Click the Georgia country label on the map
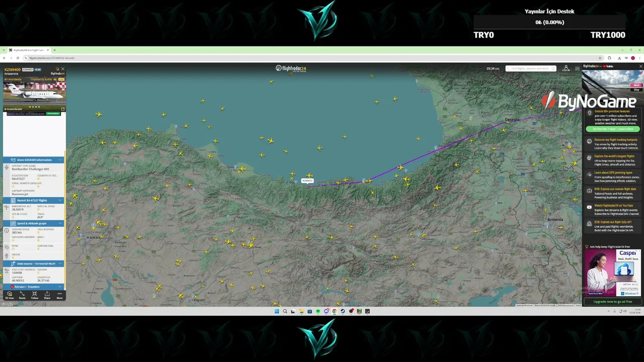Viewport: 644px width, 362px height. (512, 120)
